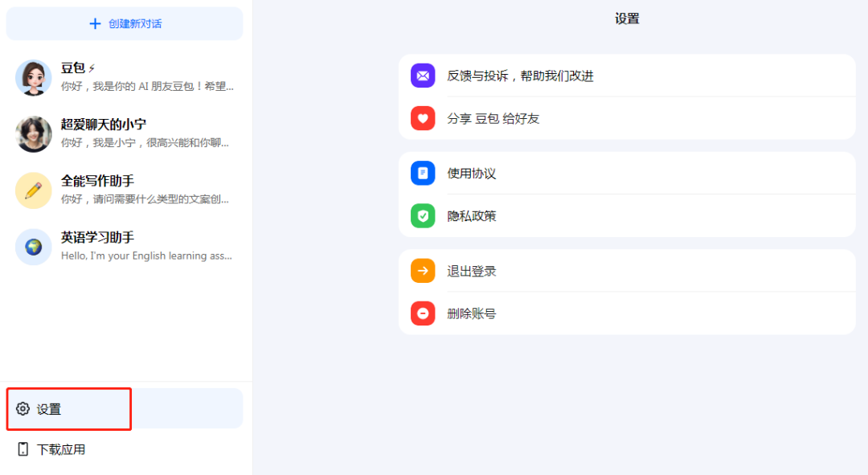Click the lightning icon next to 豆包

point(92,68)
